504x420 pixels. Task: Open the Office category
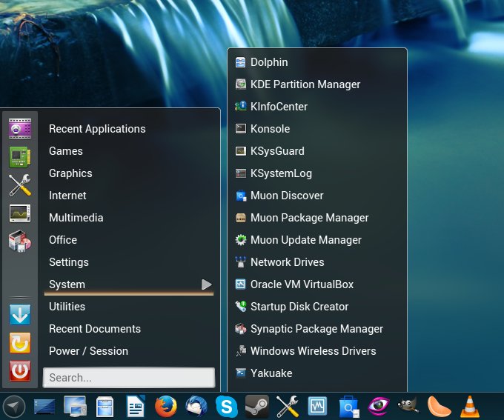tap(63, 240)
